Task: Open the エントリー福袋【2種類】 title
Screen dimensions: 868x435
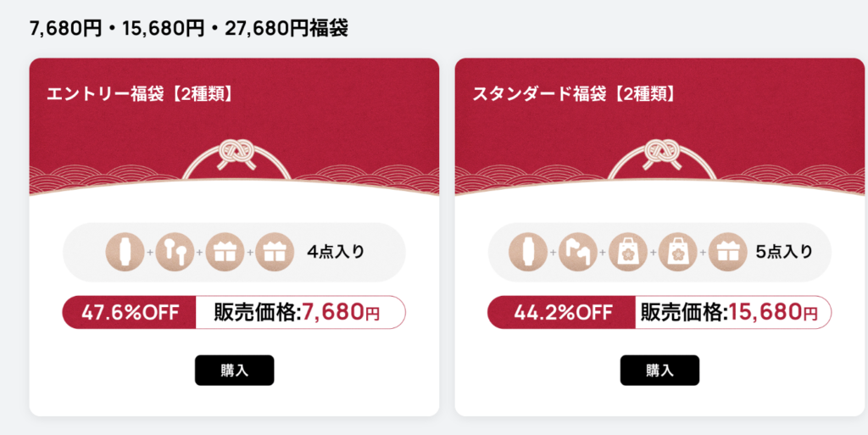Action: click(142, 94)
